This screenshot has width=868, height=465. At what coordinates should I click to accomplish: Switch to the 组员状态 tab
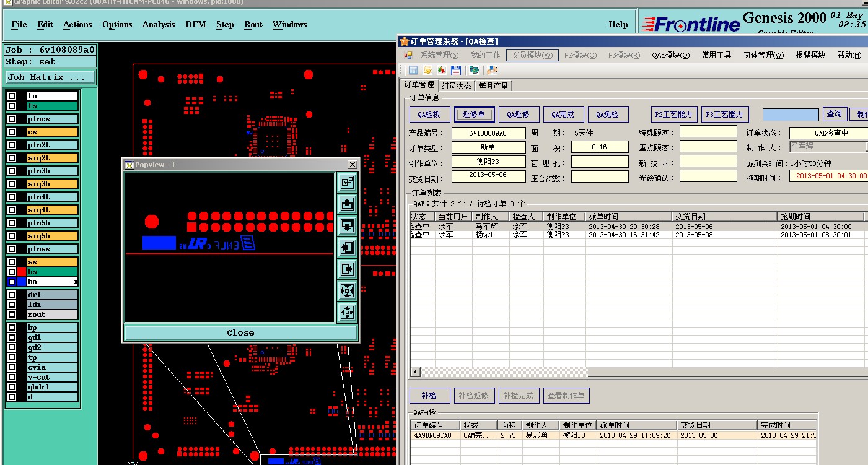click(x=457, y=85)
